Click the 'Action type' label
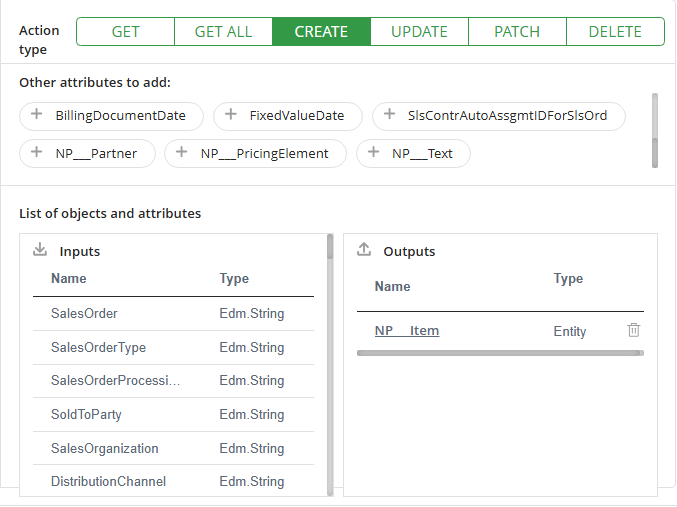This screenshot has width=677, height=507. tap(39, 40)
